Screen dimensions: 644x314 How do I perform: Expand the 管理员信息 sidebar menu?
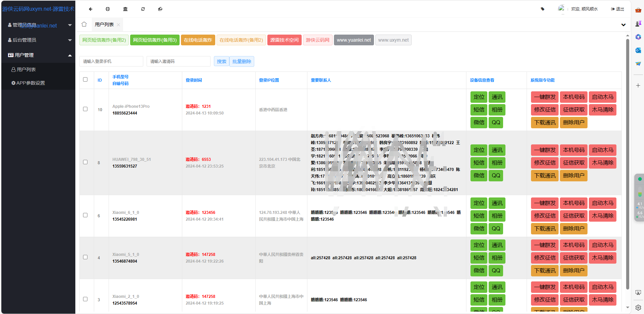[x=38, y=25]
